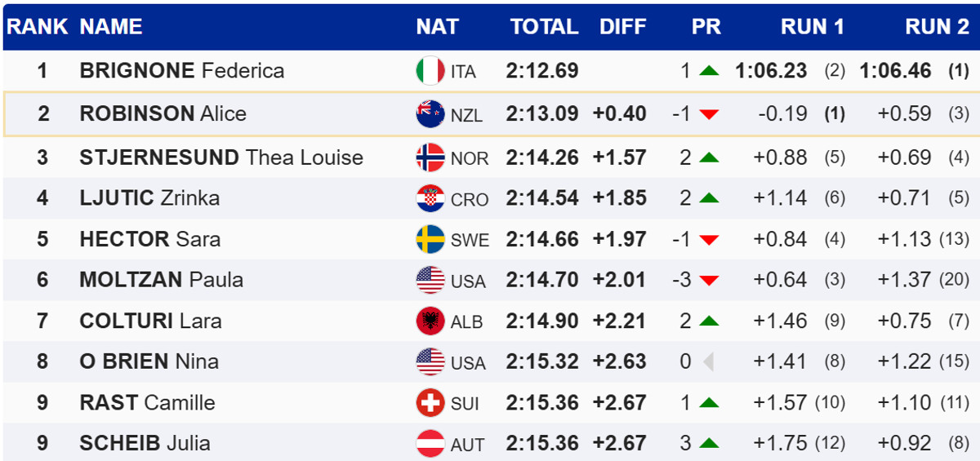This screenshot has height=461, width=980.
Task: Open ROBINSON Alice athlete link
Action: pos(163,114)
